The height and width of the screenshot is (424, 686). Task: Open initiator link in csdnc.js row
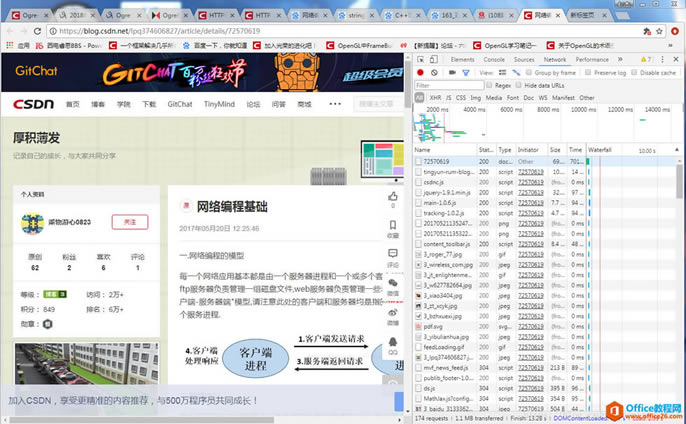[531, 182]
